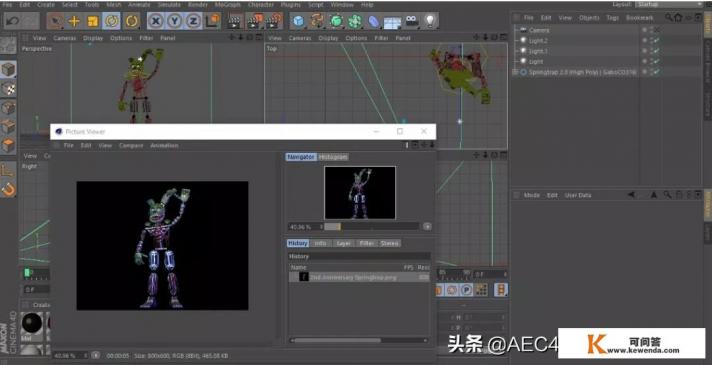Select the Light.2 object in Object Manager
Image resolution: width=712 pixels, height=365 pixels.
click(x=538, y=40)
